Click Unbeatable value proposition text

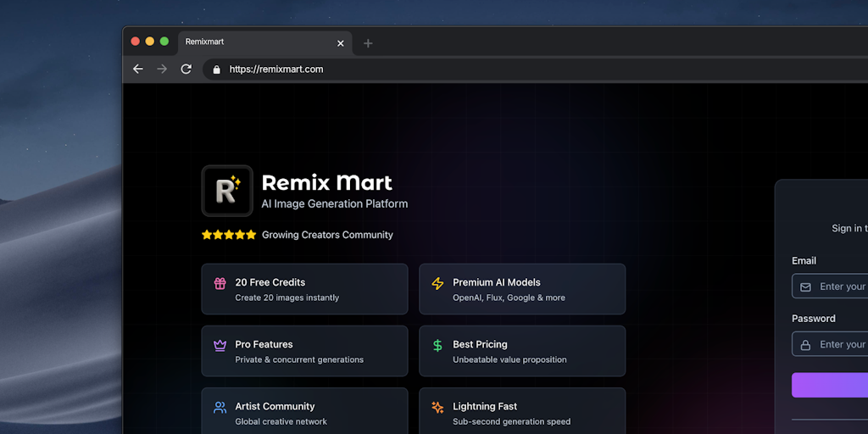click(x=509, y=359)
